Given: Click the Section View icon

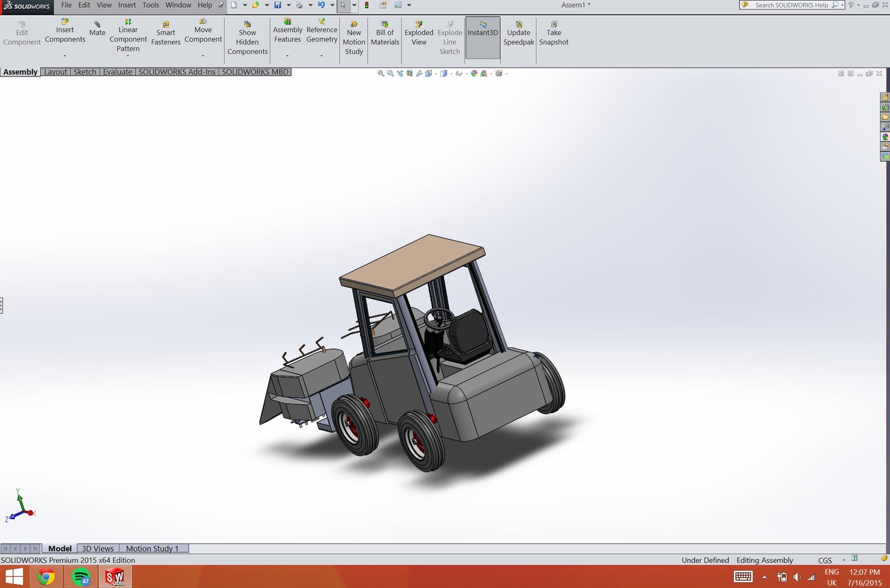Looking at the screenshot, I should point(409,73).
